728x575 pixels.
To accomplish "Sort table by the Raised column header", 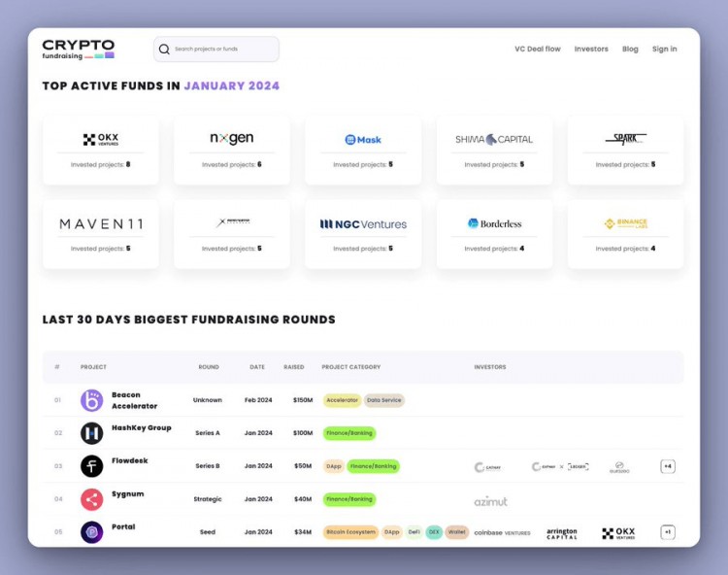I will 293,367.
